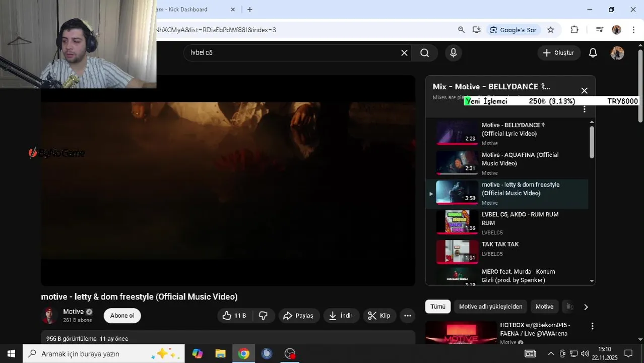This screenshot has height=363, width=644.
Task: Like the video with thumbs up
Action: [x=234, y=316]
